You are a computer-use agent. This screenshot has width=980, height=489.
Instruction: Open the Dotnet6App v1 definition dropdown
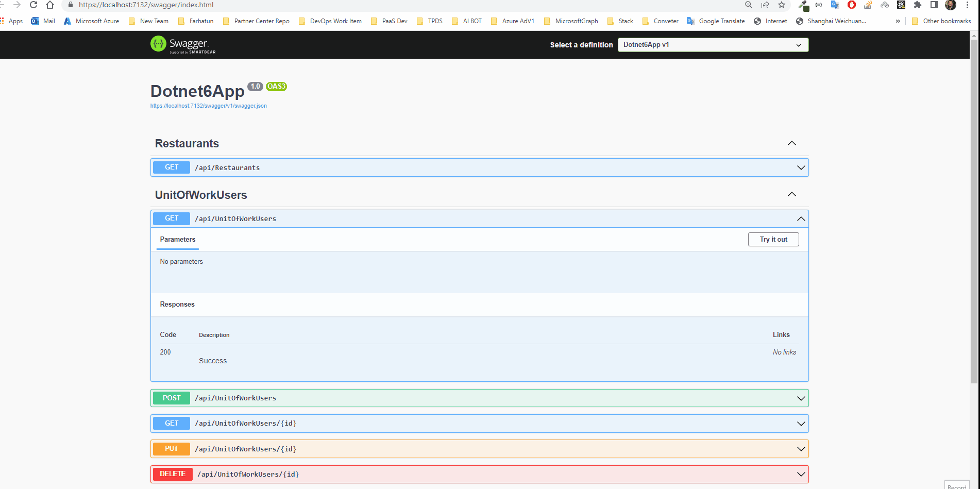713,45
